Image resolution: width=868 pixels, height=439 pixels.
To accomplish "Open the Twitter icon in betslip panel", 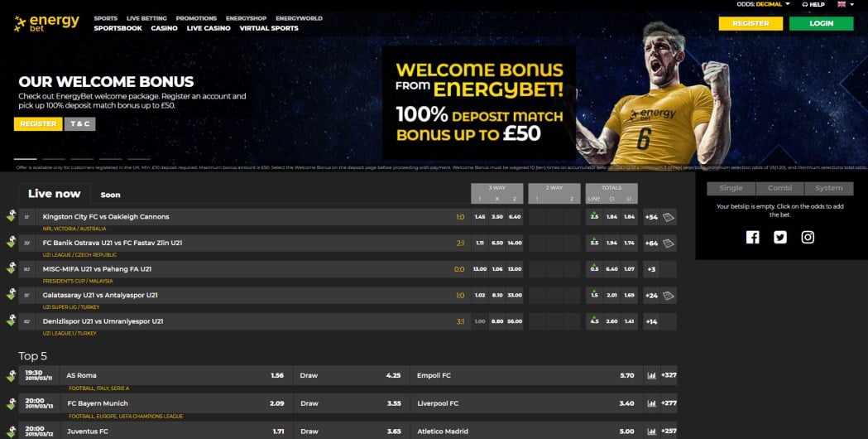I will [x=780, y=237].
